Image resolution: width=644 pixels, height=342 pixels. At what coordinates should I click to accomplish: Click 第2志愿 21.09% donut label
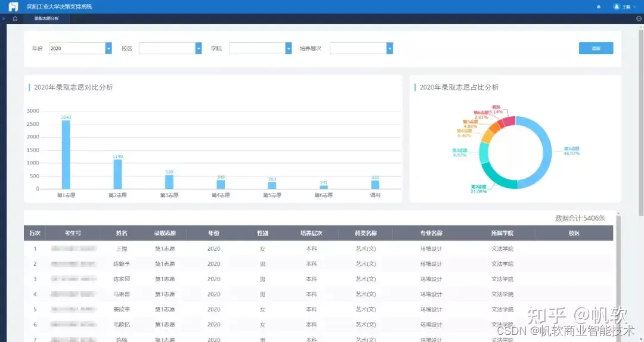click(478, 189)
